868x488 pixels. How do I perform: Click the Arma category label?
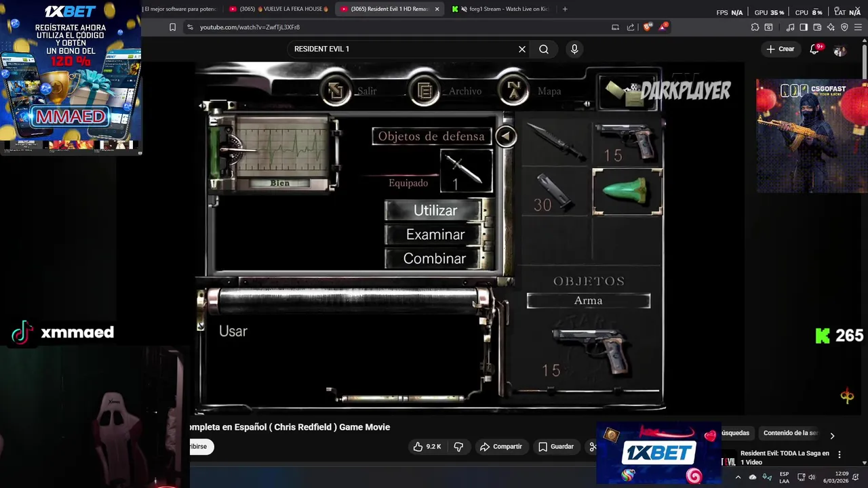[588, 300]
